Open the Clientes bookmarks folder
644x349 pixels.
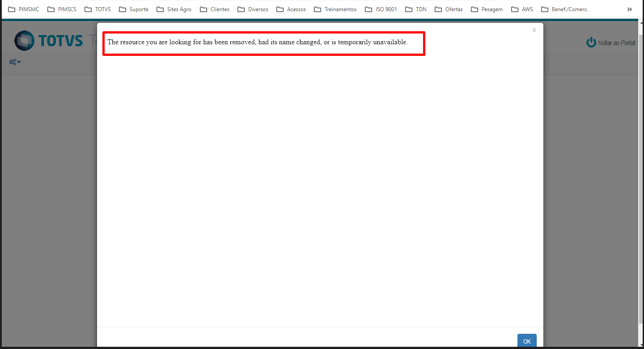(x=215, y=9)
